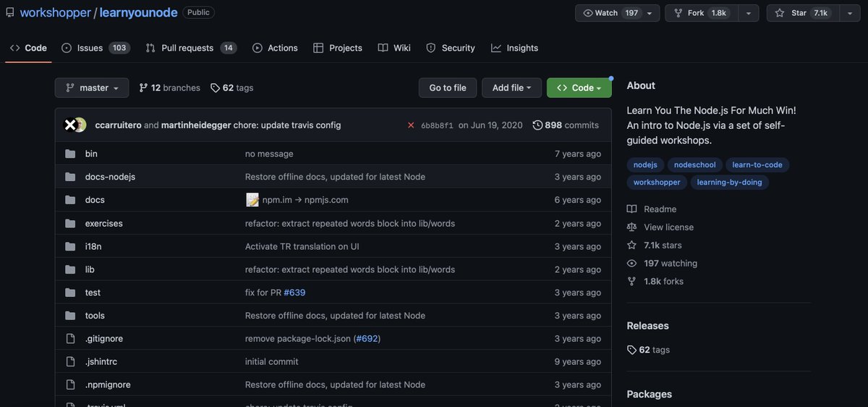Viewport: 868px width, 407px height.
Task: Expand the Fork dropdown arrow
Action: [x=748, y=13]
